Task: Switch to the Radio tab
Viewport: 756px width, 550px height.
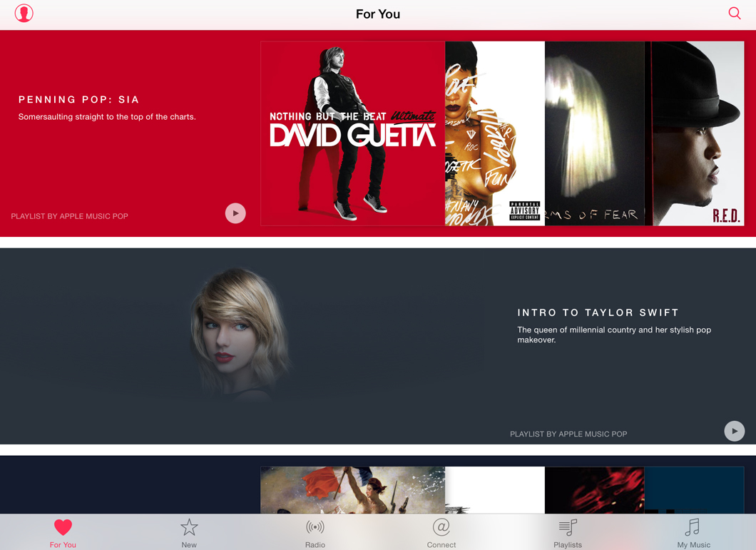Action: point(315,533)
